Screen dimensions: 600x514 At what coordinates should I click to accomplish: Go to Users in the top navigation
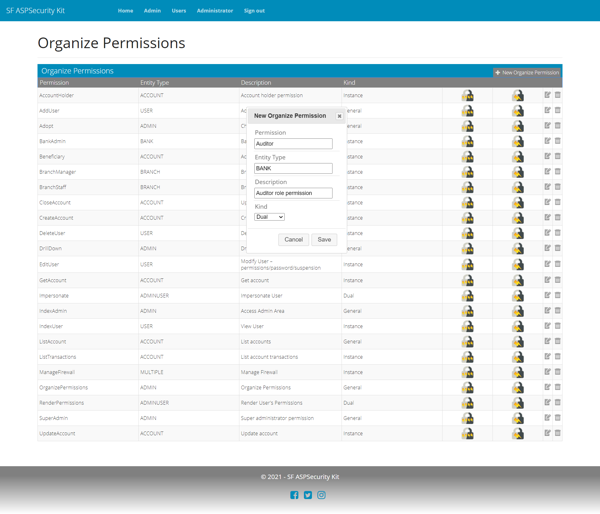pos(179,11)
